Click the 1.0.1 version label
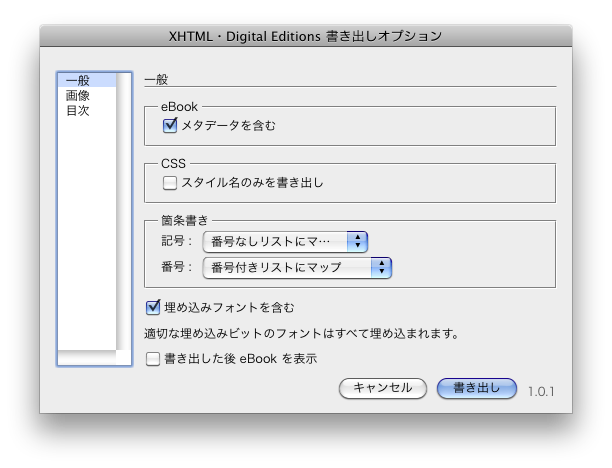This screenshot has width=612, height=468. pyautogui.click(x=541, y=391)
